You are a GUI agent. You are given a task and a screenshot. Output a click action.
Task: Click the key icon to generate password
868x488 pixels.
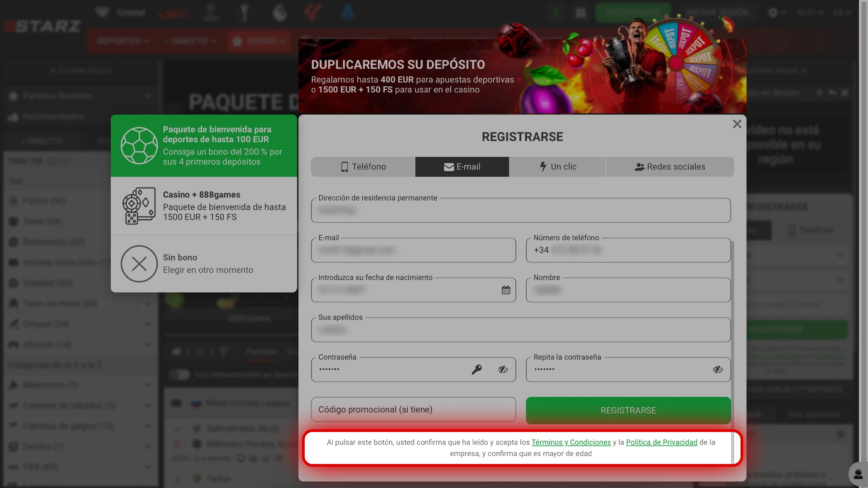[476, 370]
